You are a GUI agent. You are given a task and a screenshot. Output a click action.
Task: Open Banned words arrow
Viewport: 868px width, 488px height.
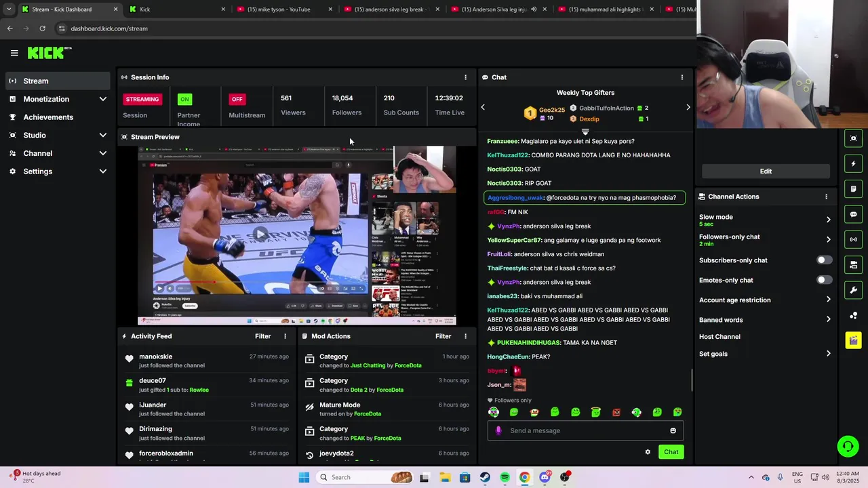tap(828, 320)
